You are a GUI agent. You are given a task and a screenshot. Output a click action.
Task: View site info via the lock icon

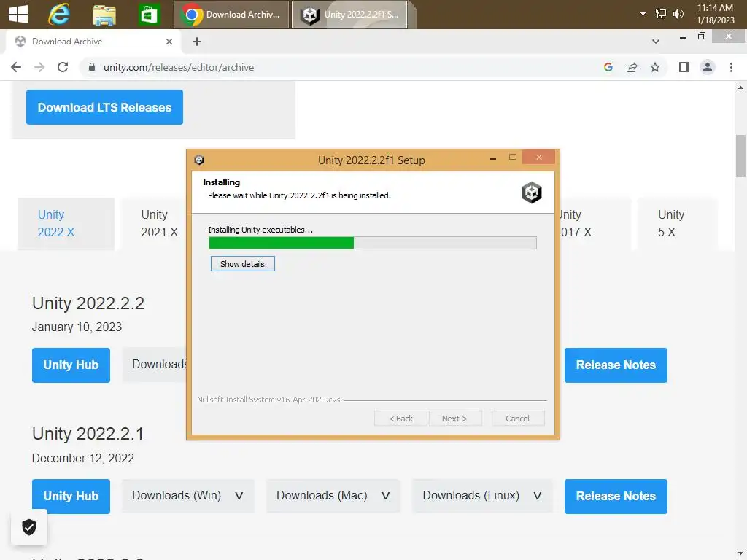click(x=92, y=67)
